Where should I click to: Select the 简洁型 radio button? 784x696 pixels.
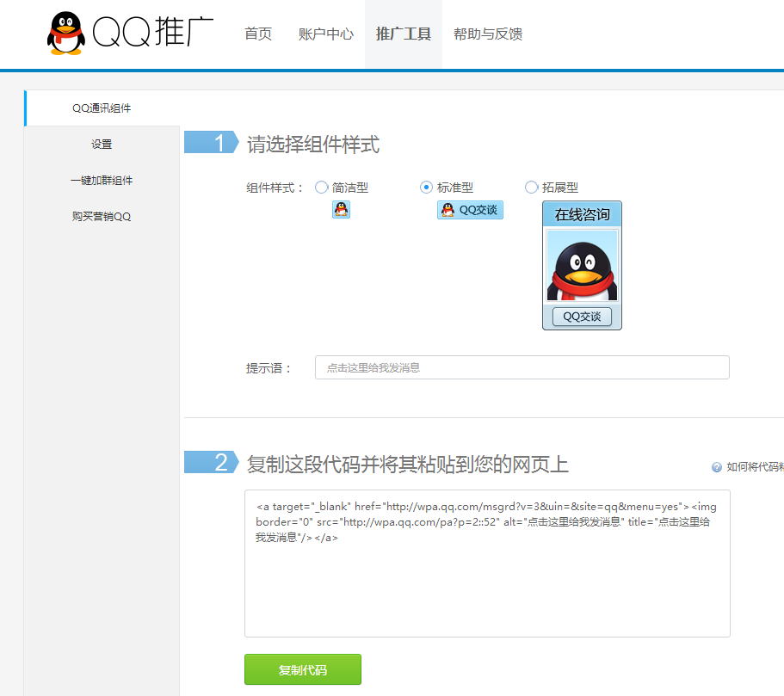(322, 188)
